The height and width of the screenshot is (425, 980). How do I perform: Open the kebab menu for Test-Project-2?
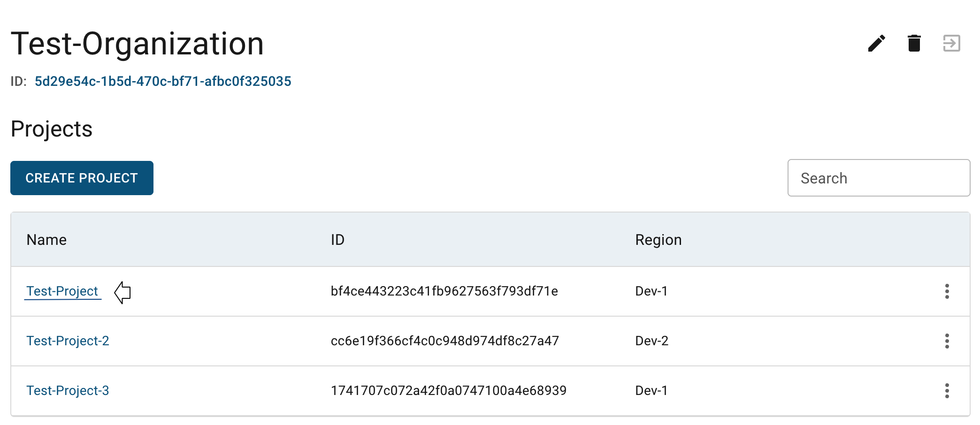(x=947, y=341)
